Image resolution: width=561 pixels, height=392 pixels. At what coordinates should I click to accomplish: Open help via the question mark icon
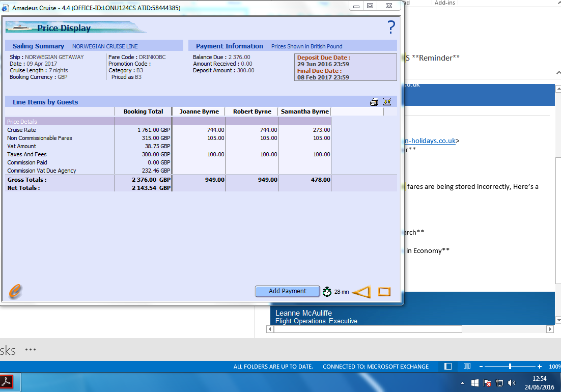[x=391, y=27]
